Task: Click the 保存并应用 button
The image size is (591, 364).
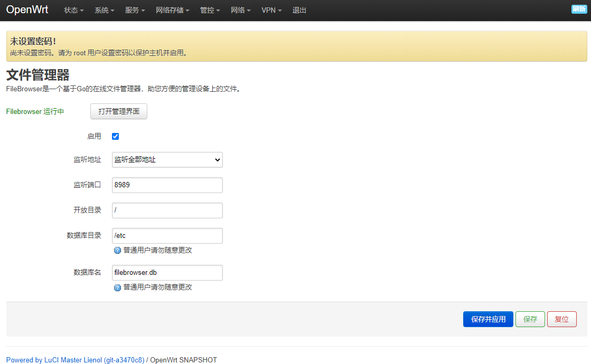Action: [x=487, y=319]
